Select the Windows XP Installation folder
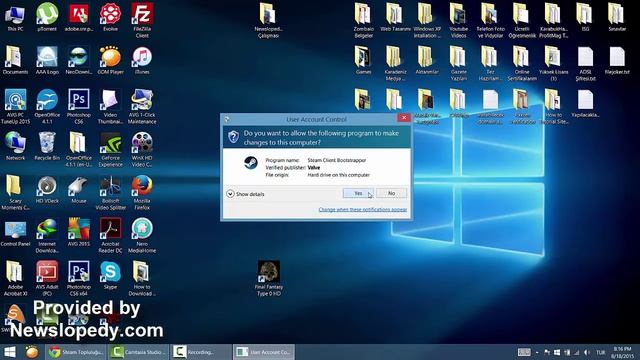640x360 pixels. [x=427, y=20]
